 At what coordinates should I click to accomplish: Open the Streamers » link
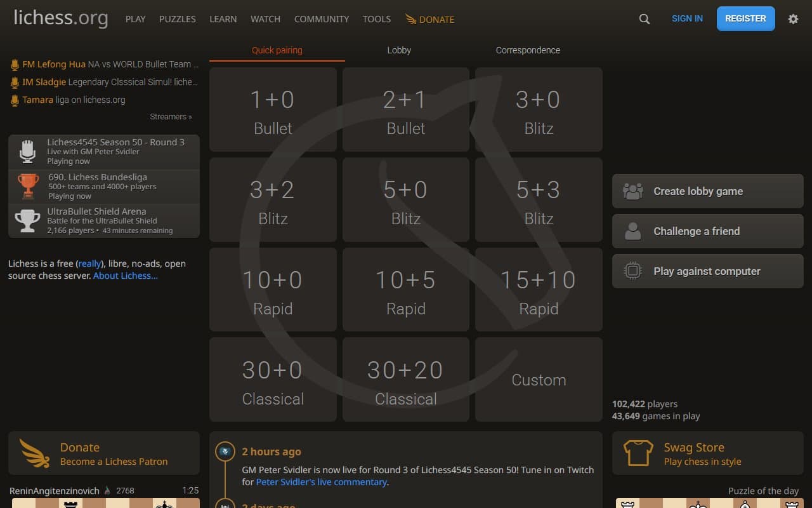point(171,117)
